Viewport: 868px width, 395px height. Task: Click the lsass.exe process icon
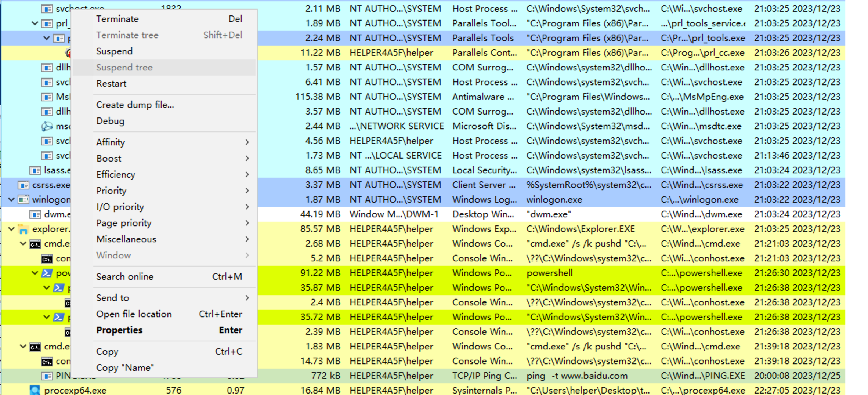click(x=35, y=170)
